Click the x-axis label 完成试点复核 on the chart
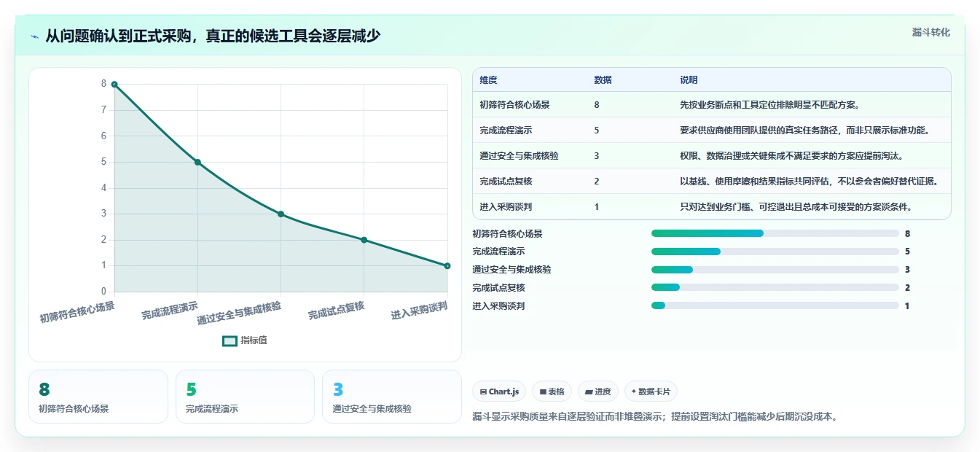The width and height of the screenshot is (980, 452). tap(336, 311)
